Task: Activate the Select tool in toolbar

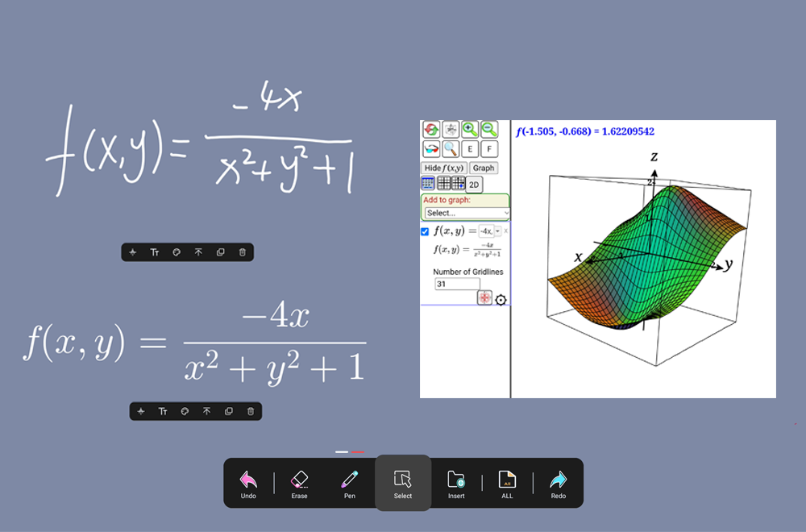Action: click(x=403, y=483)
